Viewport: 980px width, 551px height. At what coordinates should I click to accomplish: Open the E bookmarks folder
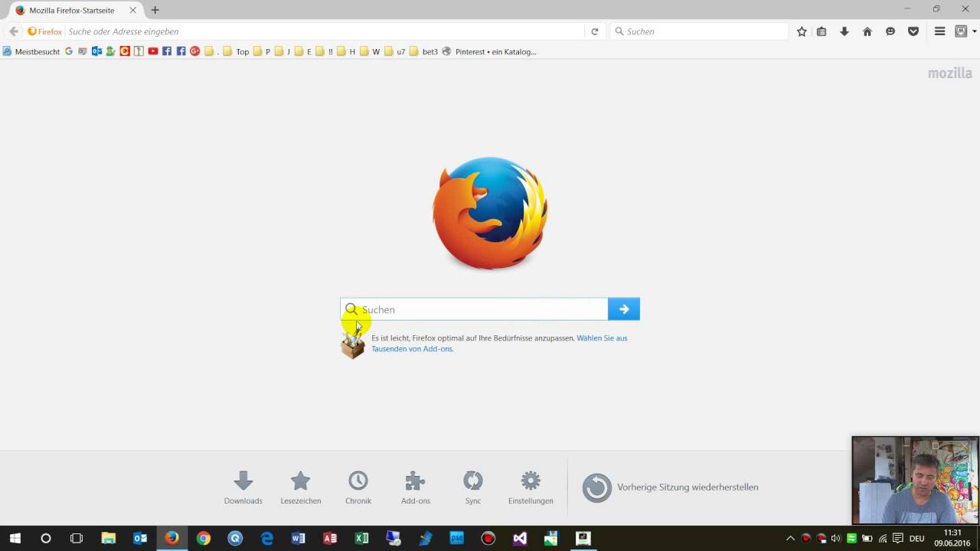[x=303, y=51]
